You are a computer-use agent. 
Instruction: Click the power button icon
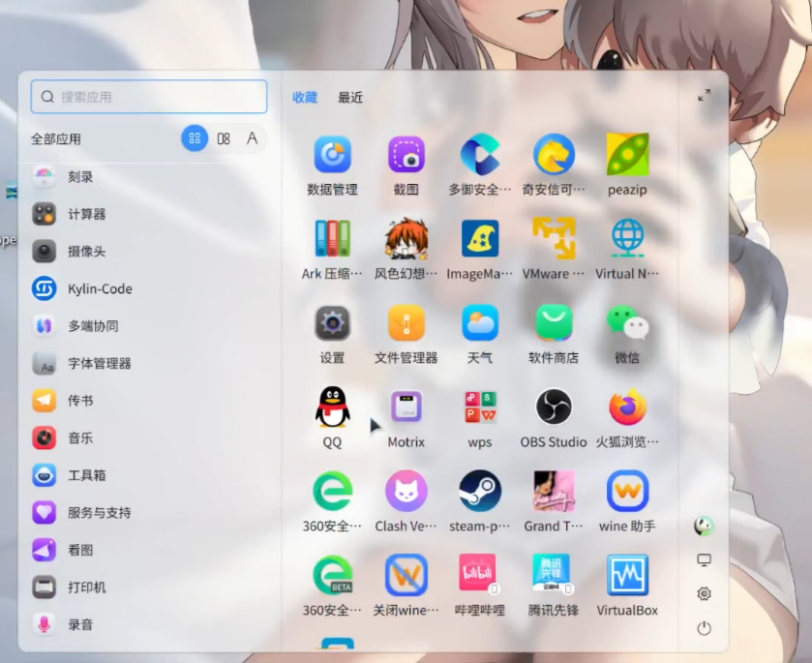point(704,628)
